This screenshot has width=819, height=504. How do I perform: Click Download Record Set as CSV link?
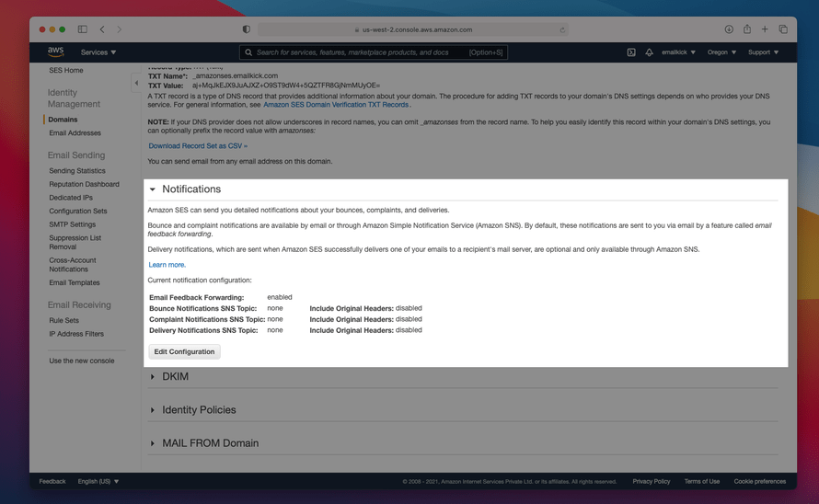pos(198,145)
